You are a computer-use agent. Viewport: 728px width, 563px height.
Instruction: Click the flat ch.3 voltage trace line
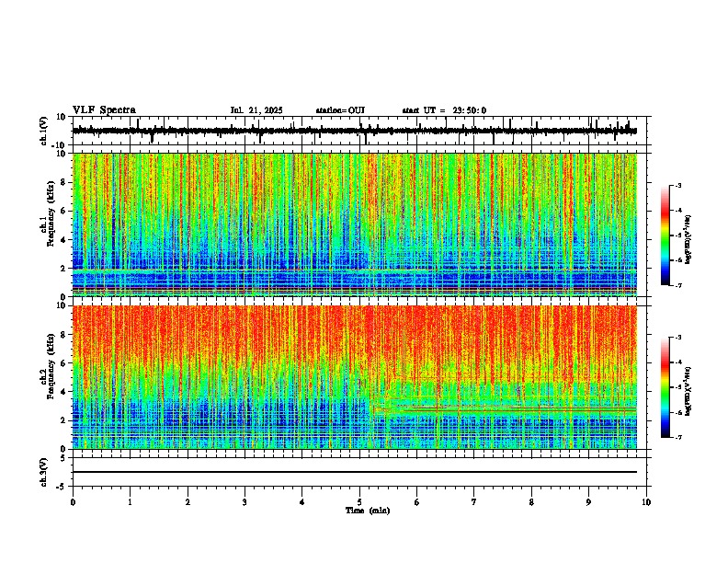(x=355, y=472)
